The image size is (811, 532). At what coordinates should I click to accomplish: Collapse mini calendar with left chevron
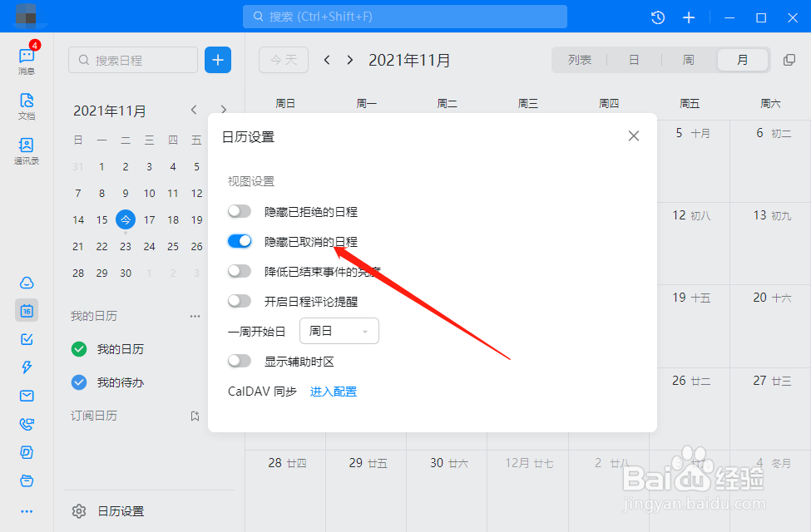(194, 109)
